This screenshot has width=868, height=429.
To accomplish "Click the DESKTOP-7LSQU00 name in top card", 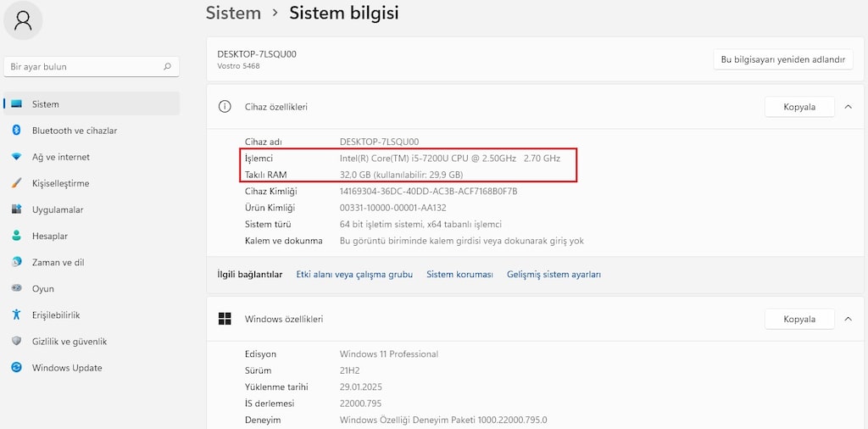I will [x=257, y=54].
